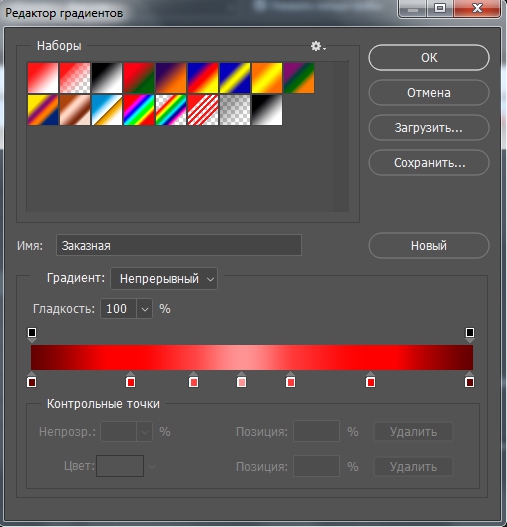Pick the violet to orange gradient preset
Screen dimensions: 507x527
coord(171,78)
